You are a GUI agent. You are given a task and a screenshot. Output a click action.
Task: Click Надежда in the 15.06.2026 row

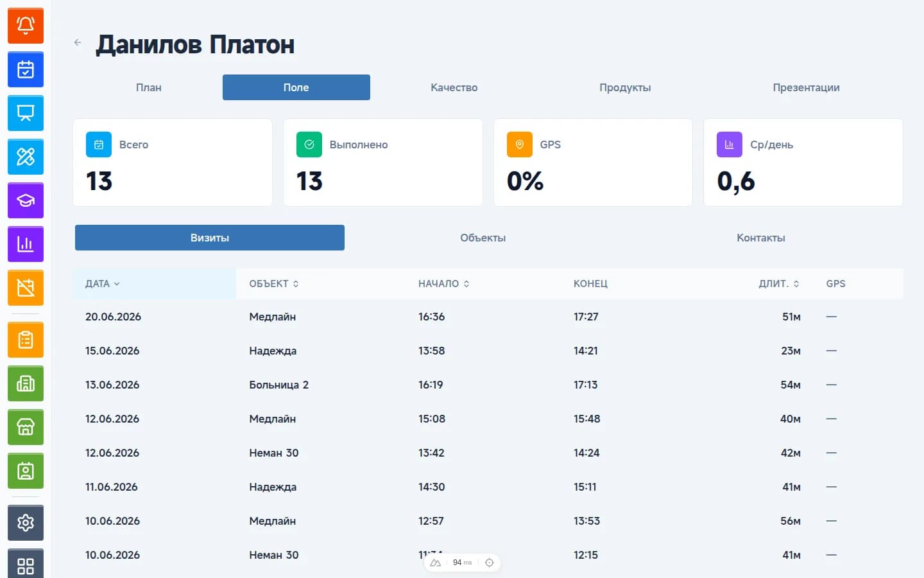click(273, 351)
